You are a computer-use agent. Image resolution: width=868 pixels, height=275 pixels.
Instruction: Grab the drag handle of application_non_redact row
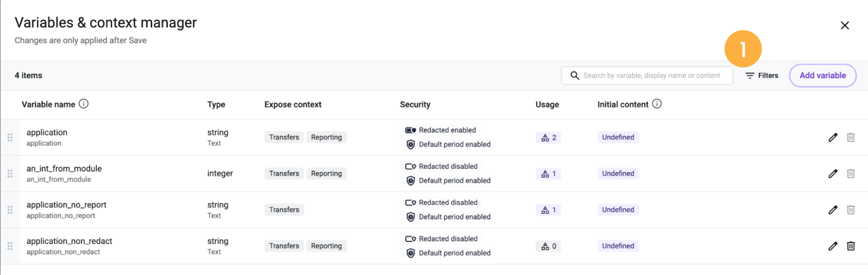click(x=10, y=246)
